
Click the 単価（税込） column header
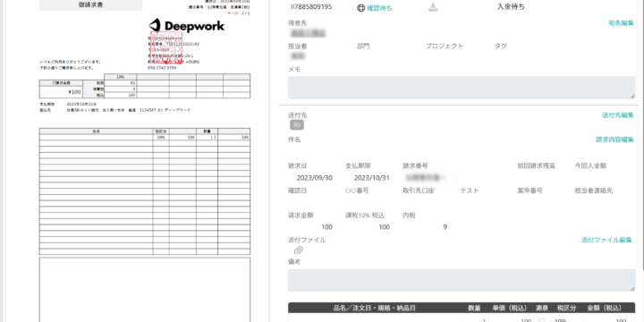coord(511,308)
